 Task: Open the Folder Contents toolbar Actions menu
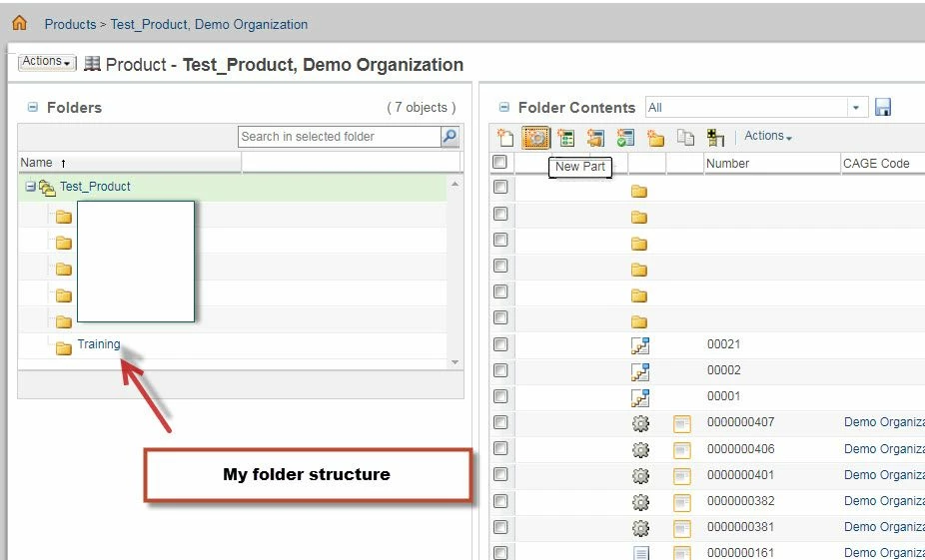(x=768, y=136)
